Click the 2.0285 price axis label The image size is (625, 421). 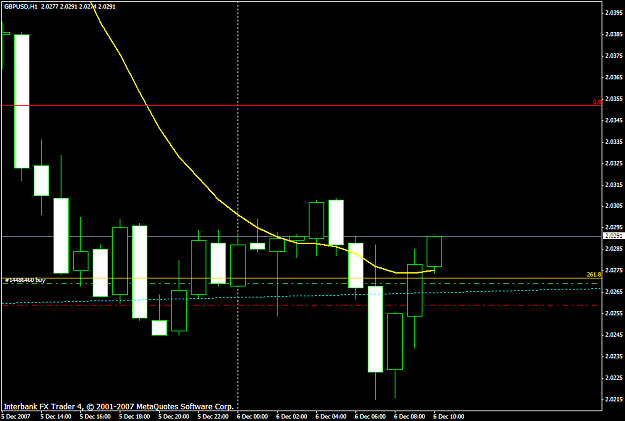pos(613,249)
